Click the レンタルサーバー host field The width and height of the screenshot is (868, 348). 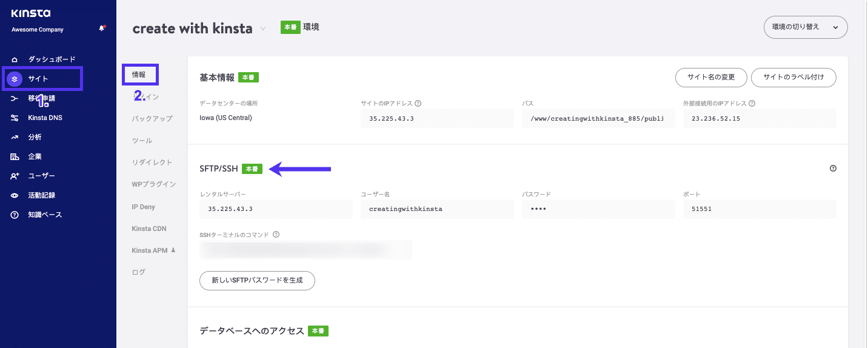pyautogui.click(x=276, y=209)
